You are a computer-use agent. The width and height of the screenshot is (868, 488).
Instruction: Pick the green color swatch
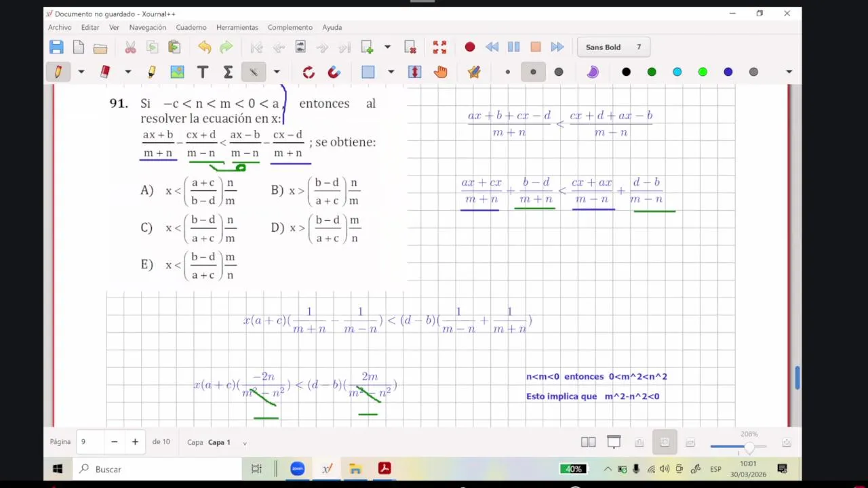[652, 72]
